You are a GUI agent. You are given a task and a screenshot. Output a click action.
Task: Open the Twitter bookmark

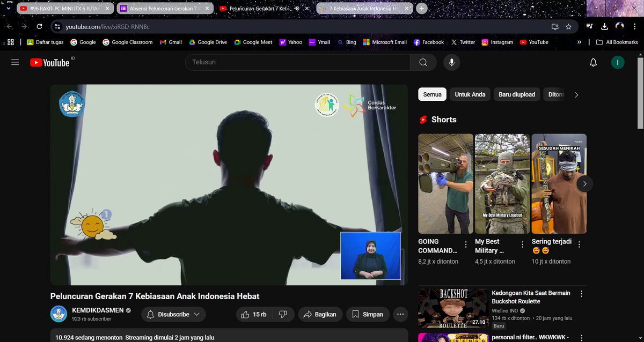click(463, 42)
